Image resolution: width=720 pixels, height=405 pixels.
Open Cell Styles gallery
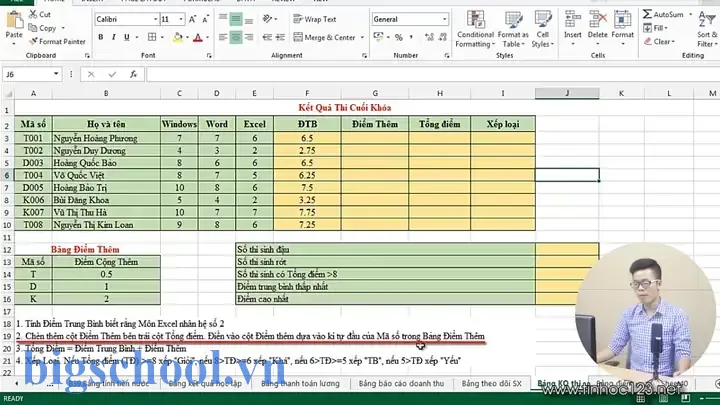coord(543,29)
